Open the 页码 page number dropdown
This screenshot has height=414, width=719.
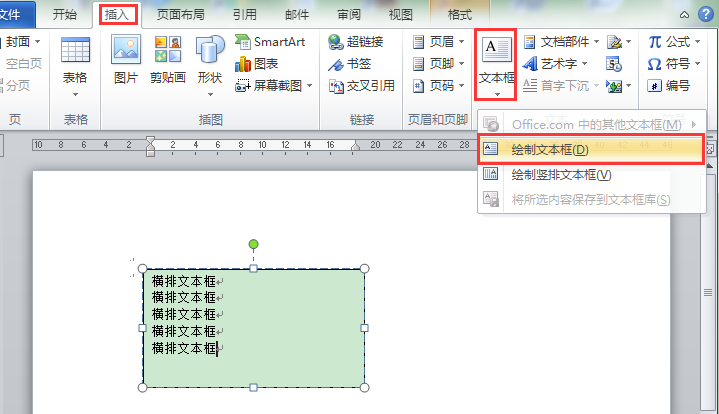(439, 85)
